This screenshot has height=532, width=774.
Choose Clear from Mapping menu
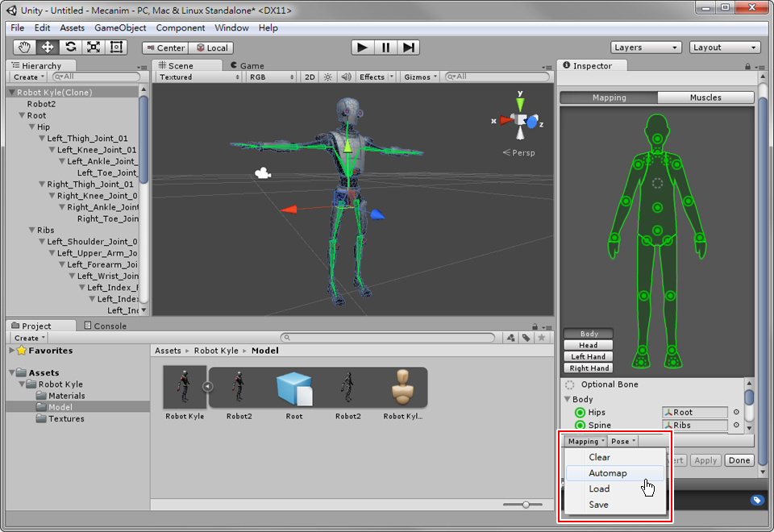click(614, 457)
